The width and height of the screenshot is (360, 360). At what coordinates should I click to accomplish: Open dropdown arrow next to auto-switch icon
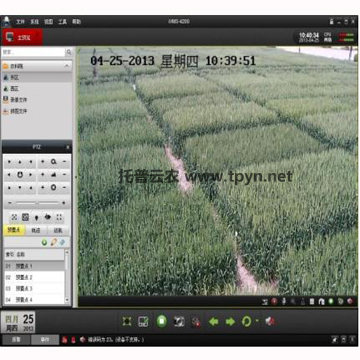pos(257,321)
